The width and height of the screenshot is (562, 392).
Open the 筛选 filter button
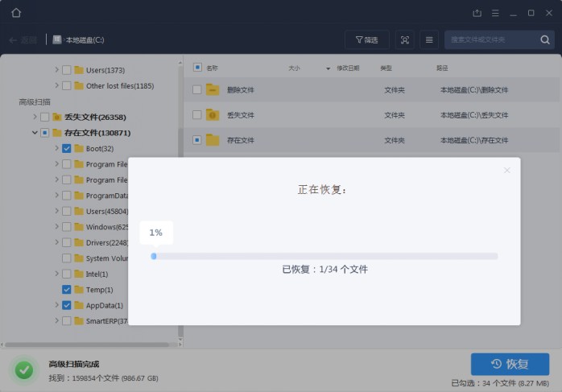(x=366, y=39)
